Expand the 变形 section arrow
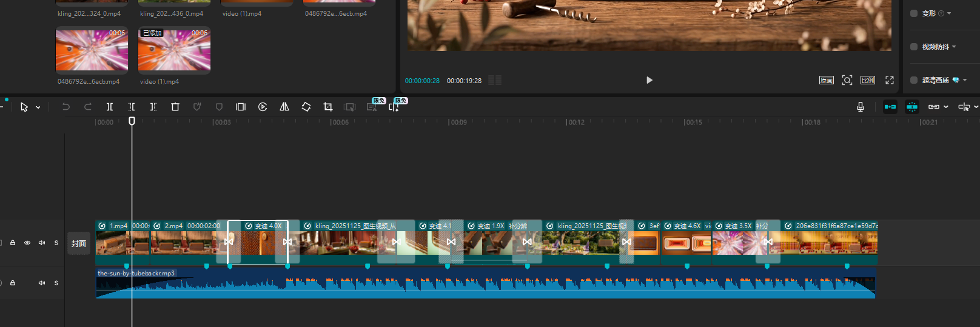The height and width of the screenshot is (327, 980). point(949,13)
